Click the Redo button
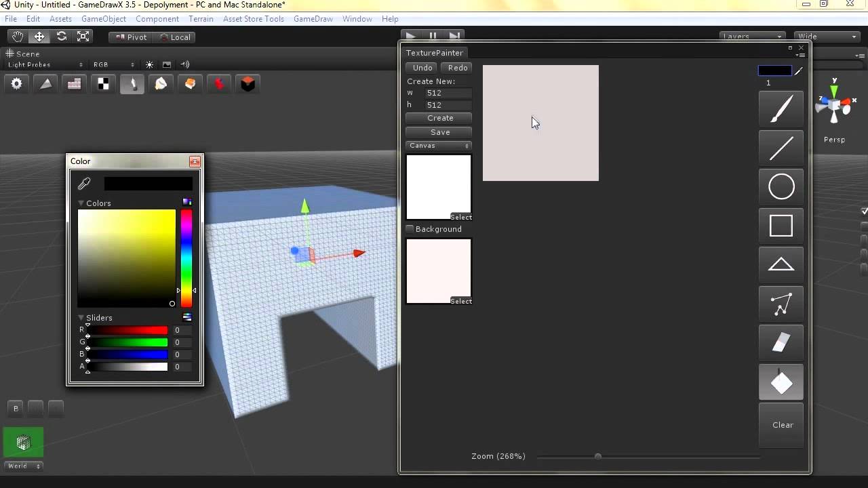This screenshot has height=488, width=868. point(458,68)
